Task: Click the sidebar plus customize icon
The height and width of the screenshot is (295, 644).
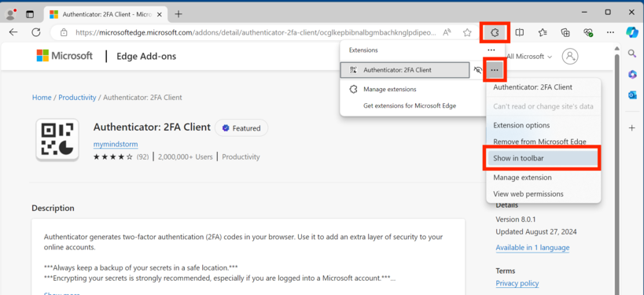Action: [x=632, y=128]
